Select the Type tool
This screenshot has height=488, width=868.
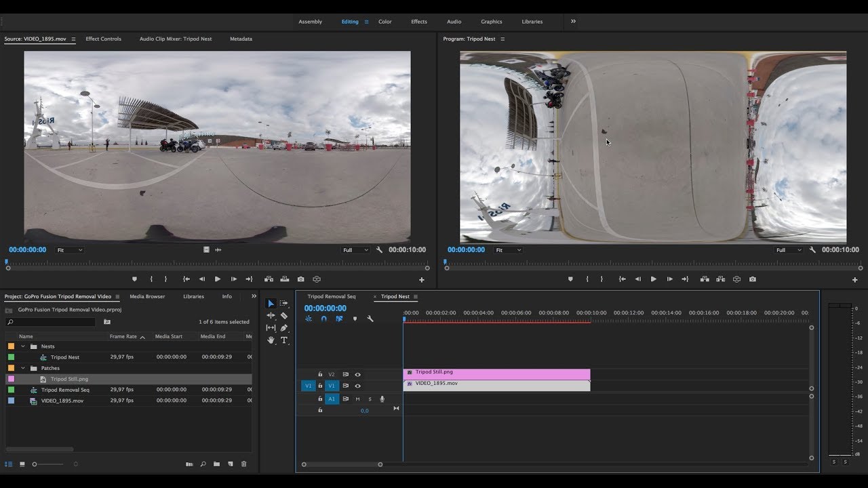coord(284,340)
